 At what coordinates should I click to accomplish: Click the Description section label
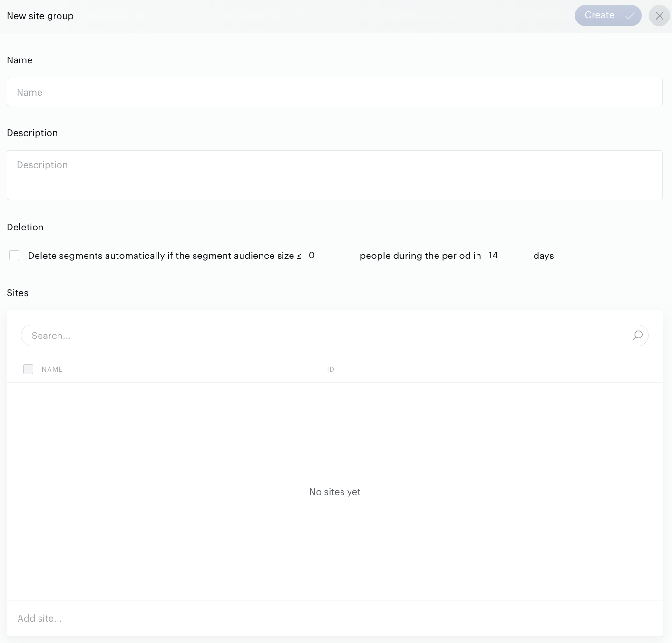point(32,133)
